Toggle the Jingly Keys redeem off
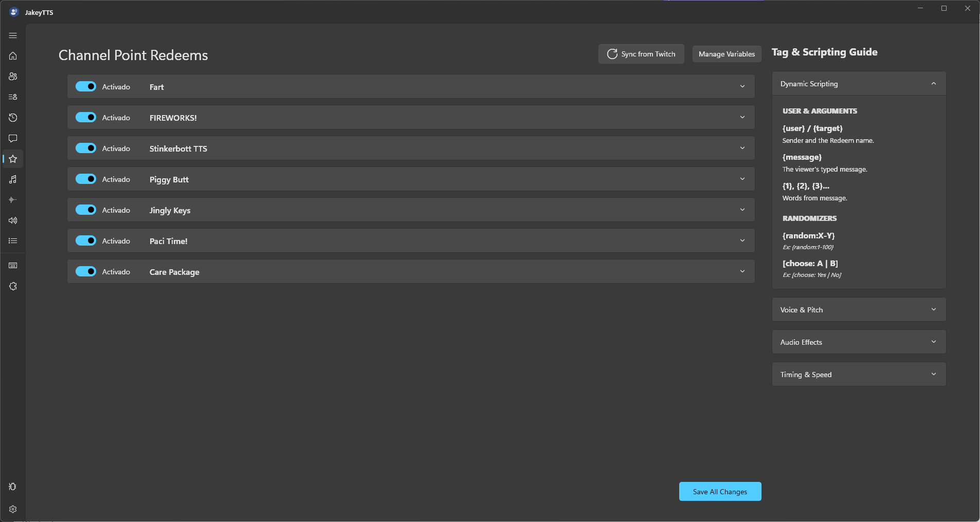980x522 pixels. [x=86, y=210]
